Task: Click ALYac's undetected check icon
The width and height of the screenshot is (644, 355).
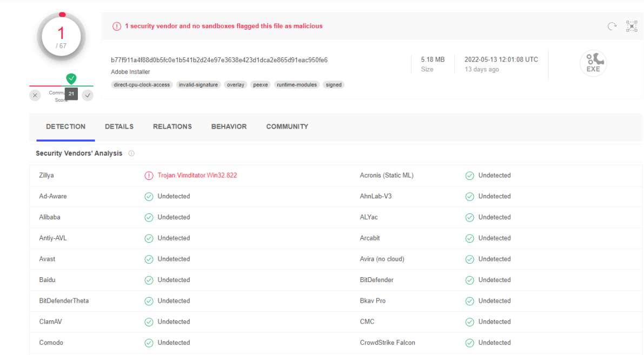Action: click(x=469, y=218)
